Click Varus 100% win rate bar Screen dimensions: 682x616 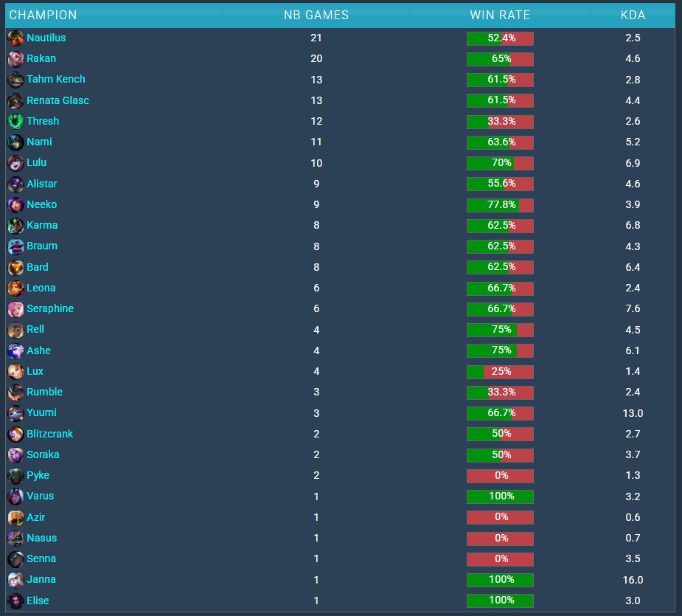[500, 496]
